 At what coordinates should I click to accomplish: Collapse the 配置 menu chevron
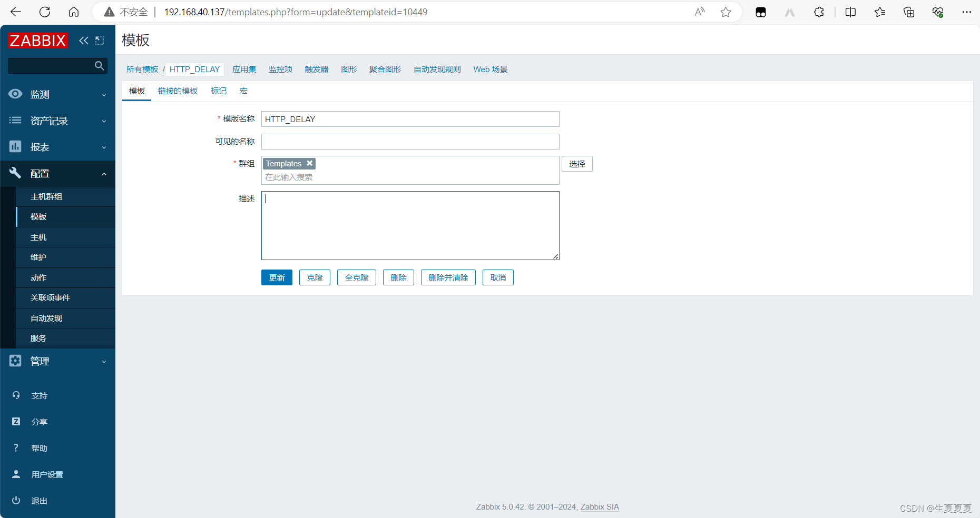coord(104,174)
